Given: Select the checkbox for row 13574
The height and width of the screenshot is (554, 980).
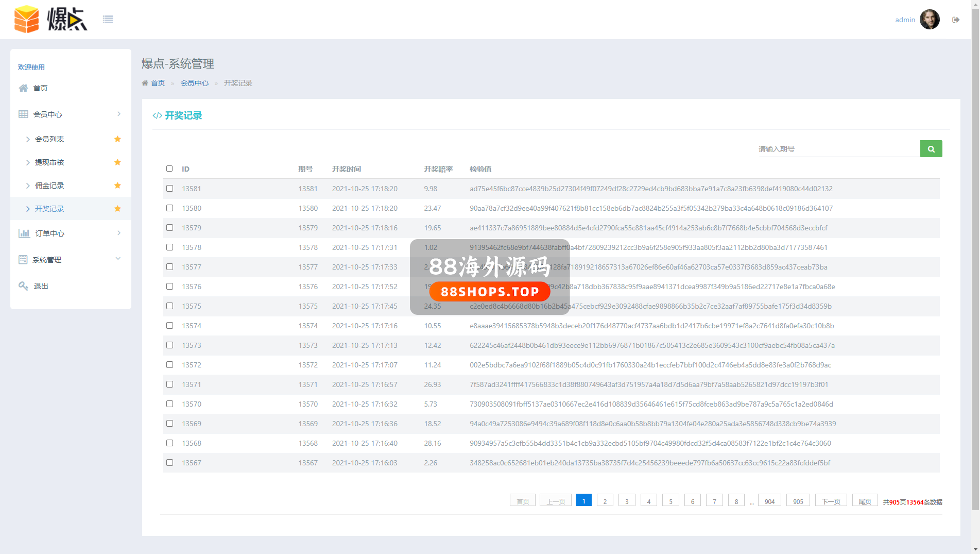Looking at the screenshot, I should [169, 326].
